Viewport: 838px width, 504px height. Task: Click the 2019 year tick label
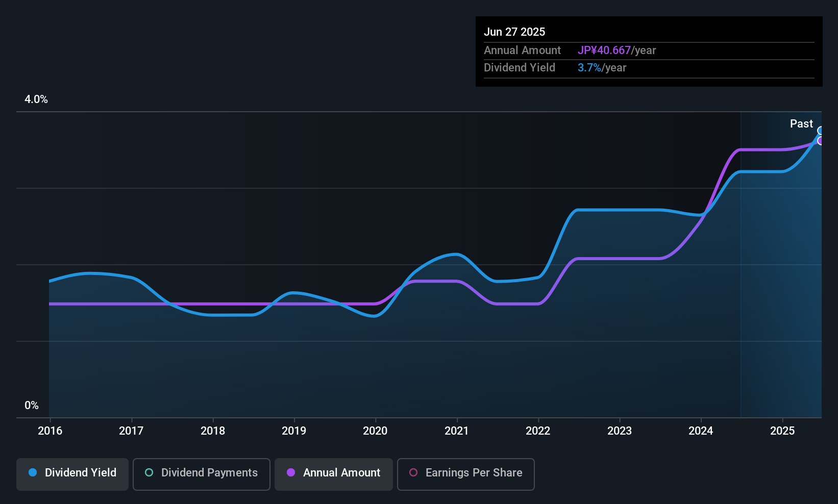coord(294,431)
